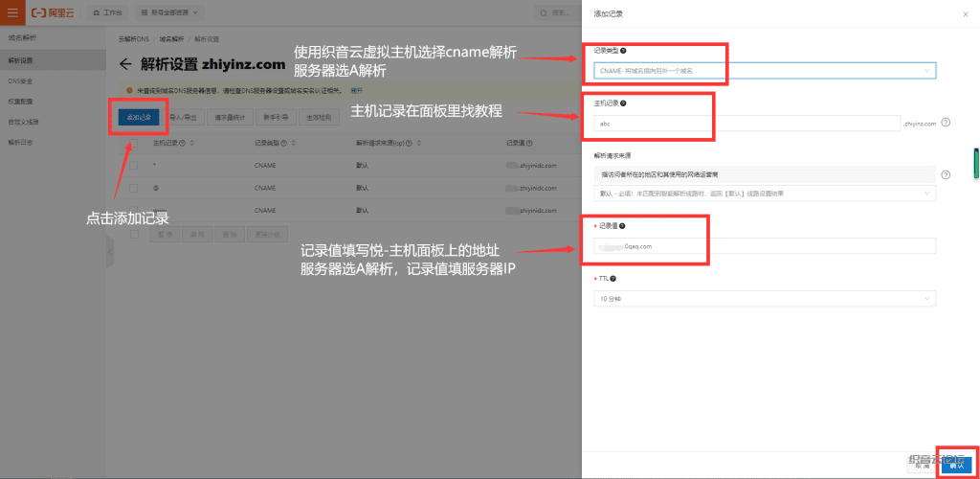Click the header search box
This screenshot has width=980, height=479.
(x=558, y=12)
